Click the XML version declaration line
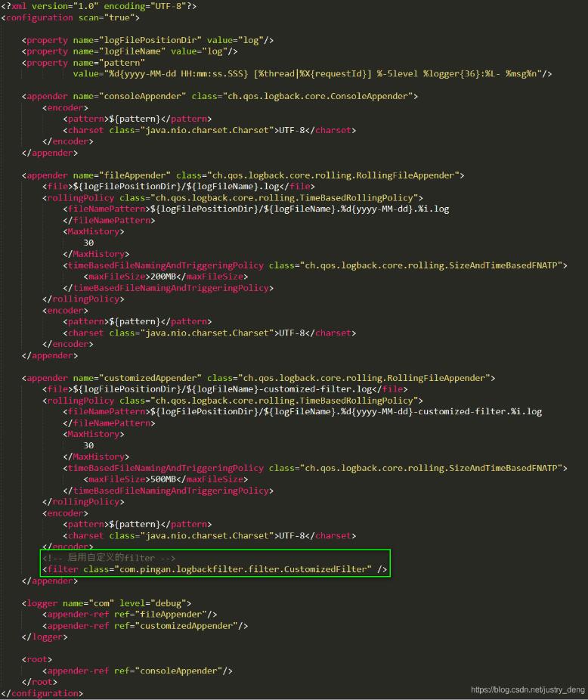Viewport: 588px width, 700px height. click(x=98, y=6)
